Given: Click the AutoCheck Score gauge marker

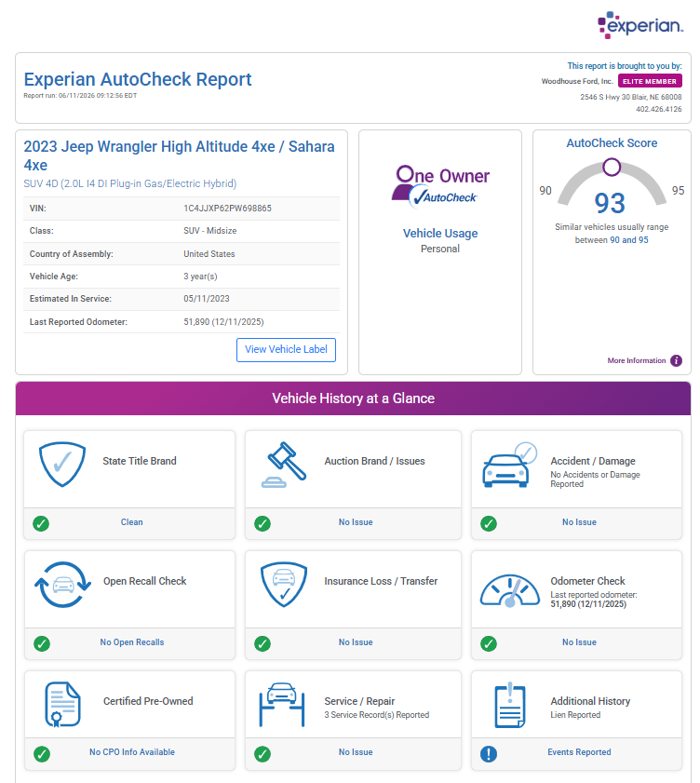Looking at the screenshot, I should click(612, 168).
